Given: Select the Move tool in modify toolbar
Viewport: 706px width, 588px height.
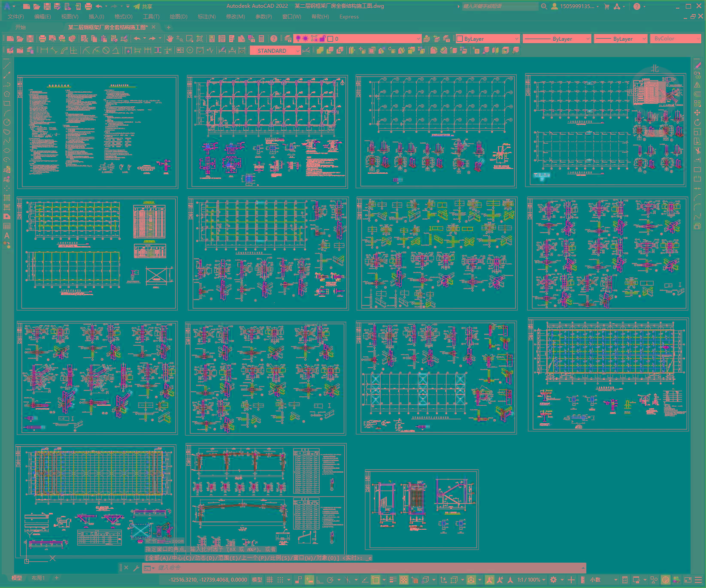Looking at the screenshot, I should coord(697,113).
